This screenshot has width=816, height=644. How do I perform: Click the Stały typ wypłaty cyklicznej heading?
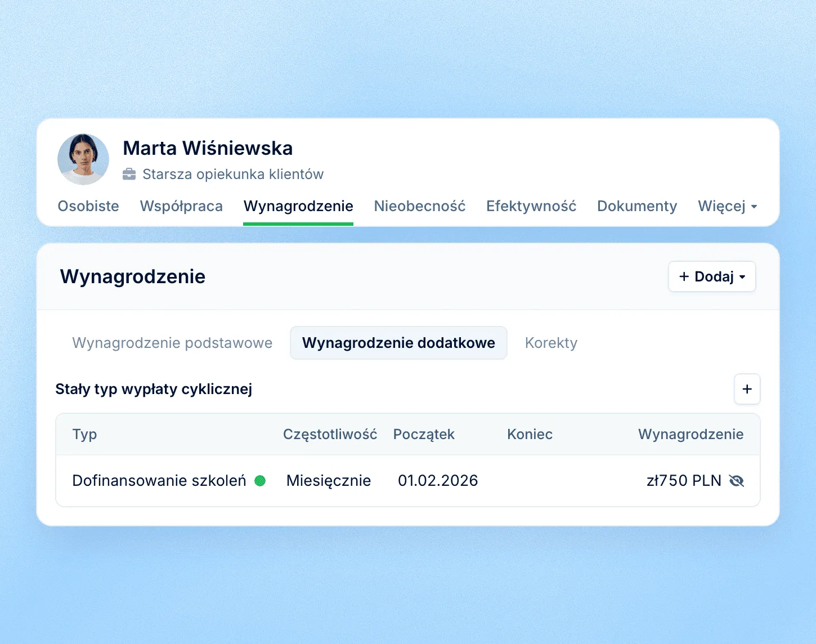[154, 389]
